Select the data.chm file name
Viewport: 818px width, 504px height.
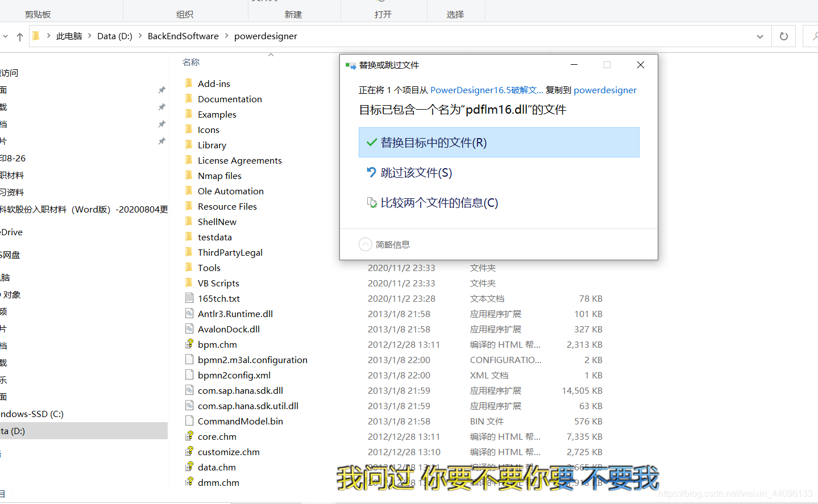coord(217,467)
